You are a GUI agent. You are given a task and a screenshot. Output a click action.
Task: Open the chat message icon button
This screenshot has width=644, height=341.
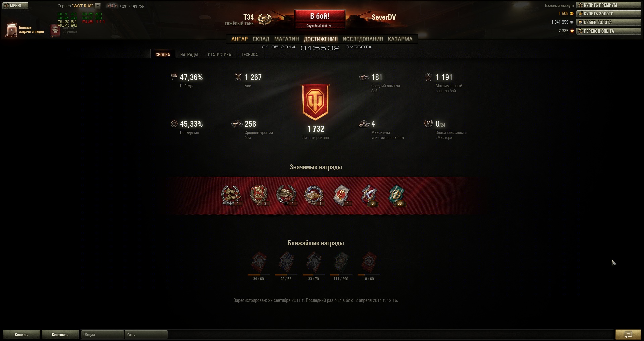628,334
